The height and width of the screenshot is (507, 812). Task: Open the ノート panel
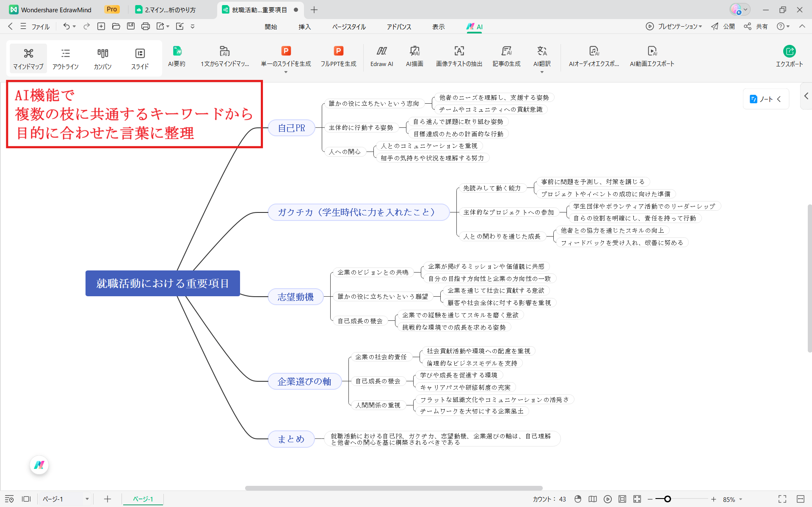765,99
